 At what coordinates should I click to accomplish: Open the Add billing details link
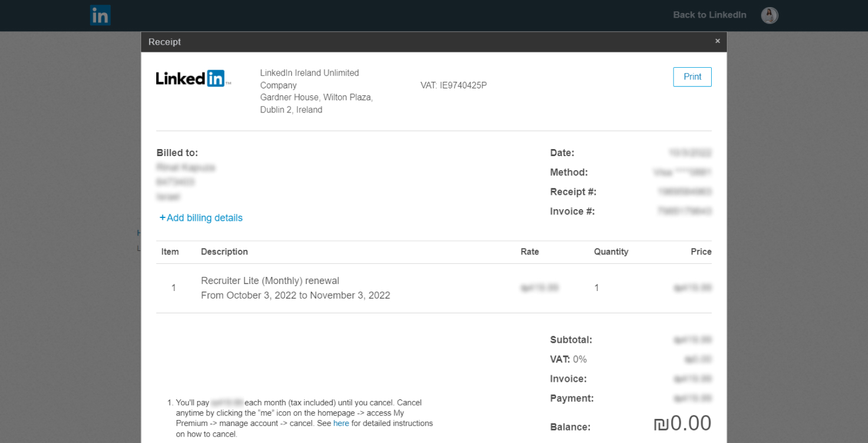(200, 217)
